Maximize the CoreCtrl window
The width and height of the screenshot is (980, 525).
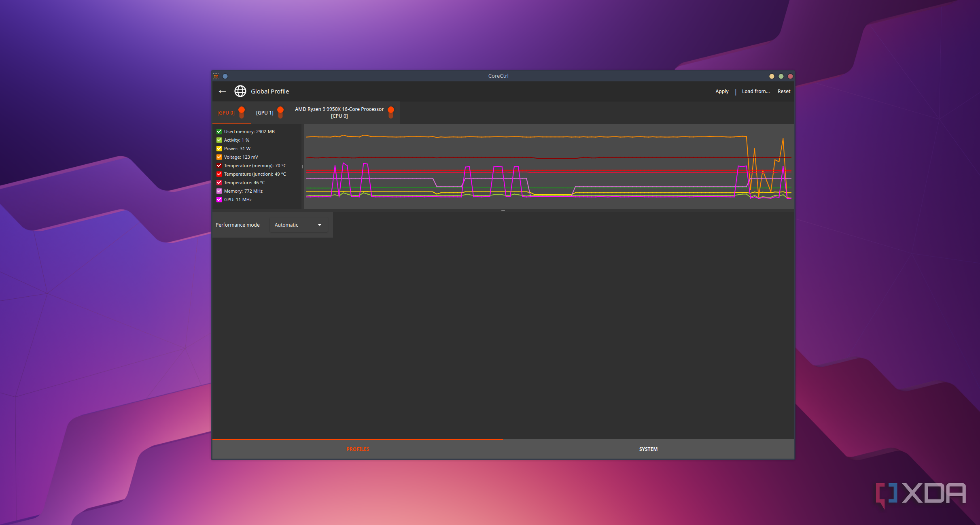pos(781,76)
